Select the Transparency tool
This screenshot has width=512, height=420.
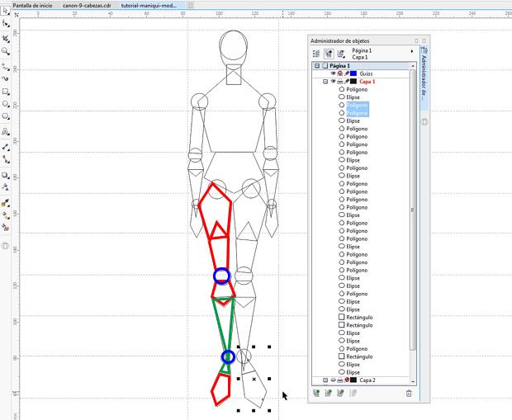5,187
